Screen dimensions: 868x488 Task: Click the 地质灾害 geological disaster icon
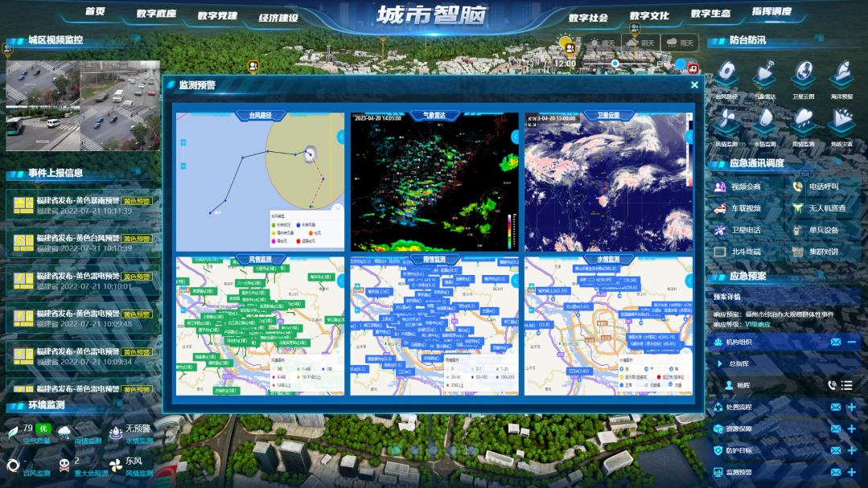(x=841, y=124)
